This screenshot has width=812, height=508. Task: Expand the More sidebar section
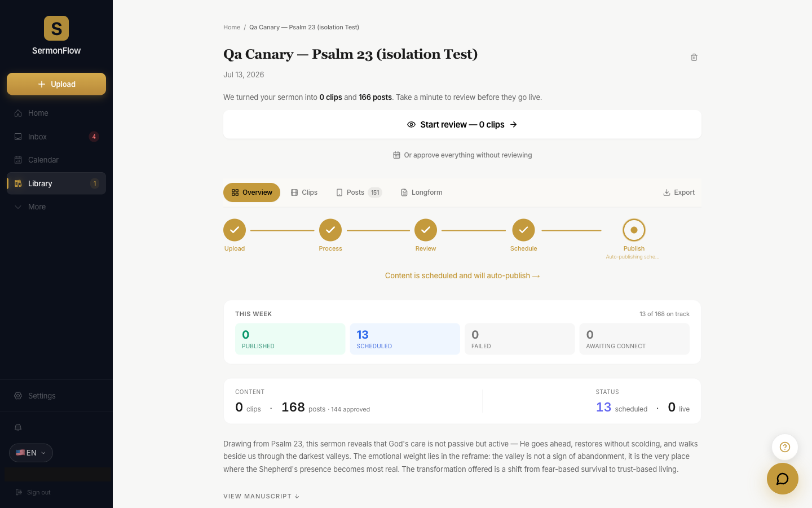pos(56,207)
